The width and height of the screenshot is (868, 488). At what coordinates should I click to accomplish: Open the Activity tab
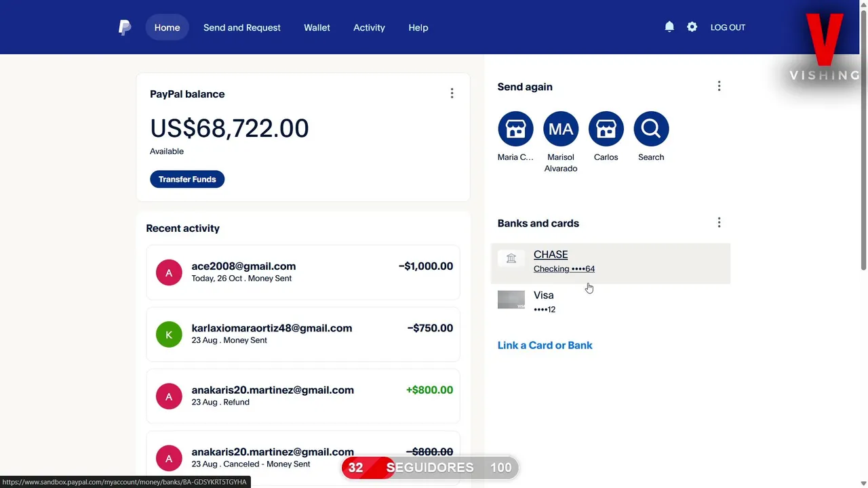369,28
